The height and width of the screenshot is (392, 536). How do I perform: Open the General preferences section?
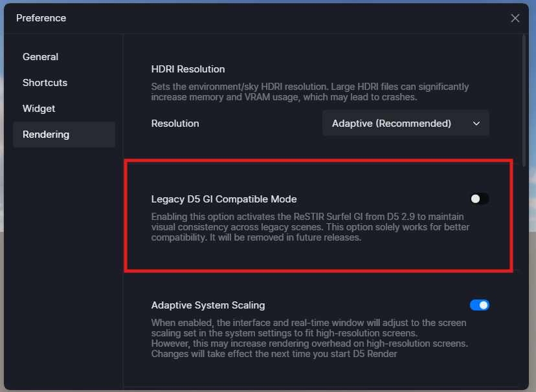40,57
